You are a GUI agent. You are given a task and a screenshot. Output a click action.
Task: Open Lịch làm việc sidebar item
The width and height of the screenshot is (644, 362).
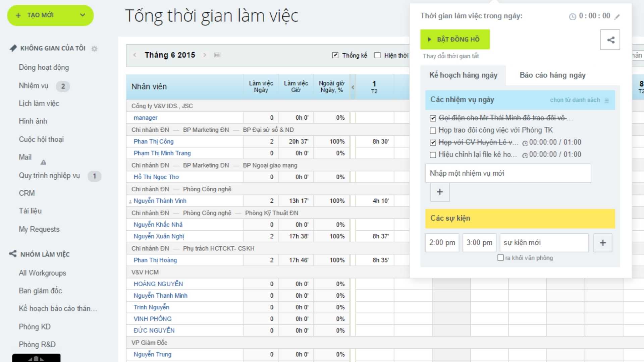click(x=39, y=104)
